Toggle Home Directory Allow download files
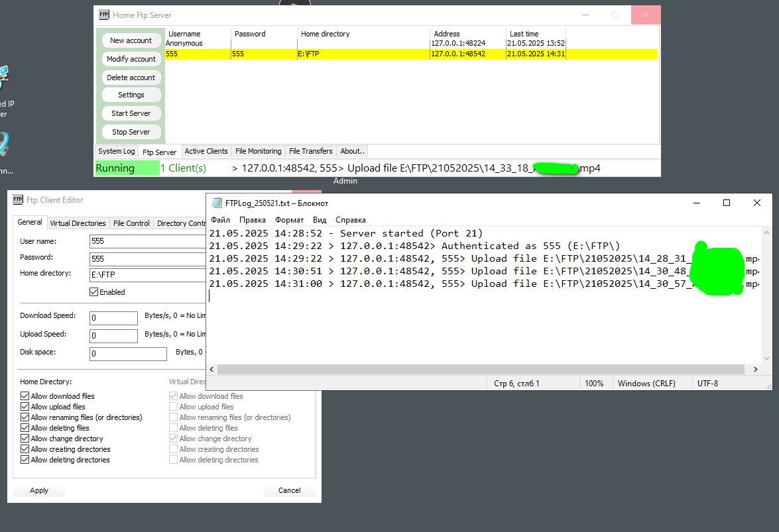The width and height of the screenshot is (779, 532). pyautogui.click(x=25, y=396)
